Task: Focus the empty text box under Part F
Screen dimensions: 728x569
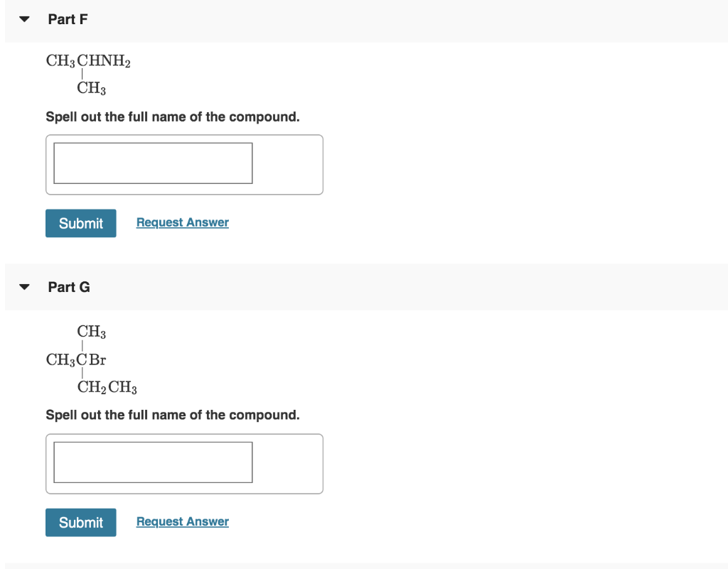Action: [x=152, y=163]
